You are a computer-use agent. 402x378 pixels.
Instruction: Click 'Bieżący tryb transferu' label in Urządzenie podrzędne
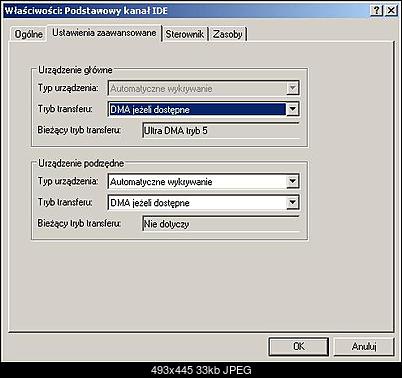(x=79, y=223)
